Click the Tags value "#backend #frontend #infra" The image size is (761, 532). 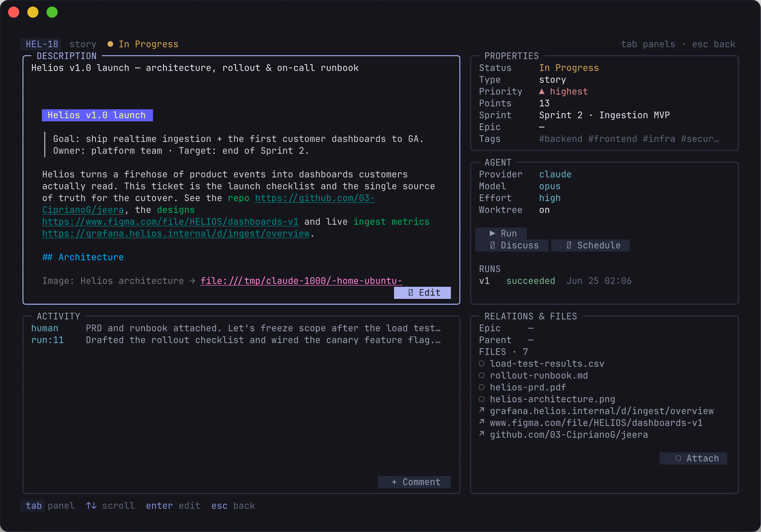click(x=629, y=139)
